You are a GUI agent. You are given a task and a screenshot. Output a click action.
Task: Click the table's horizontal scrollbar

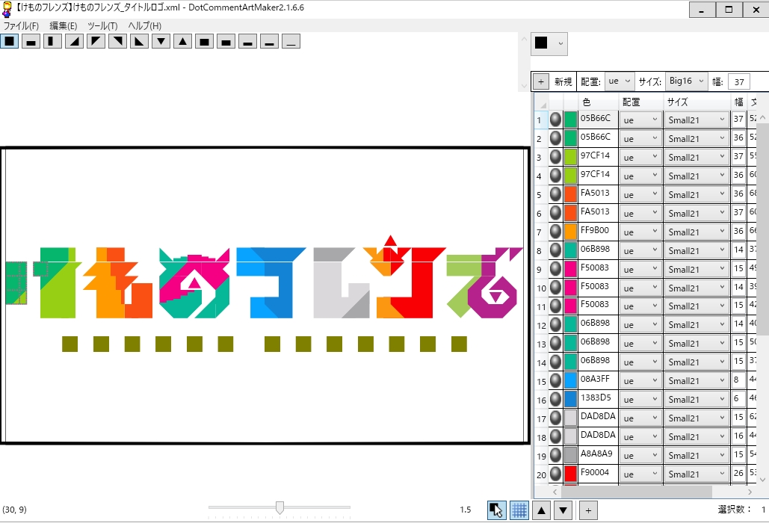(x=636, y=492)
